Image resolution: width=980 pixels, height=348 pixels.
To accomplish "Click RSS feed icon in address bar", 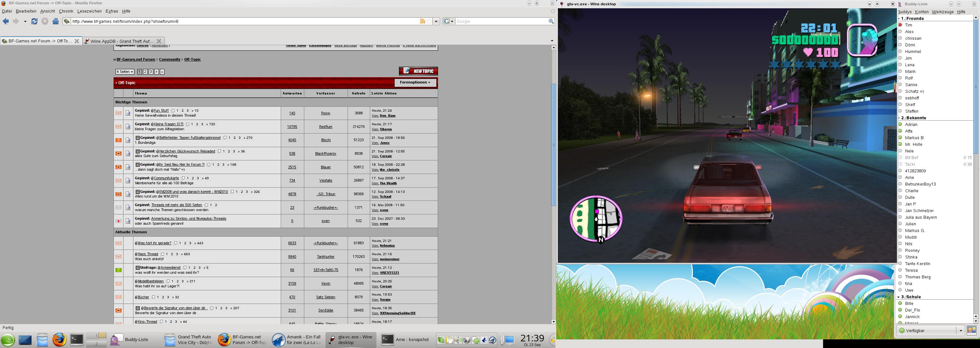I will tap(422, 21).
